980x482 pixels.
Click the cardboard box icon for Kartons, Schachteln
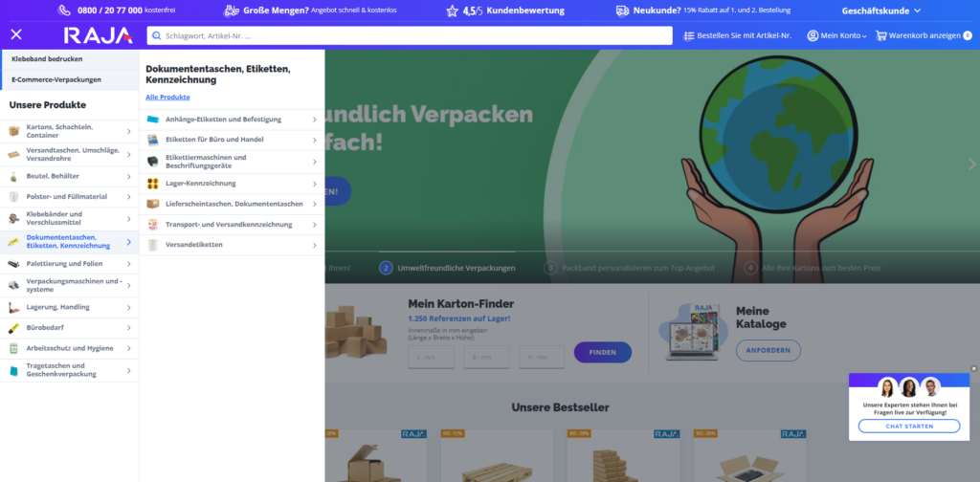coord(13,131)
